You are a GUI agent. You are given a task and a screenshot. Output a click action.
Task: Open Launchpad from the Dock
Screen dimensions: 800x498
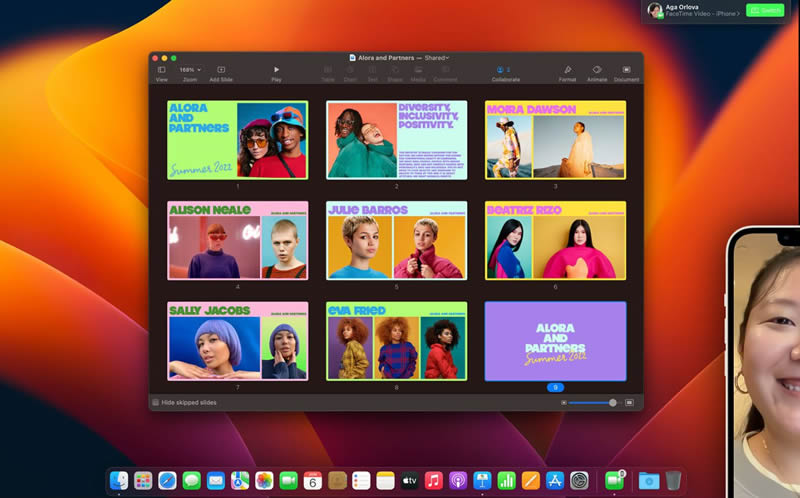click(143, 481)
